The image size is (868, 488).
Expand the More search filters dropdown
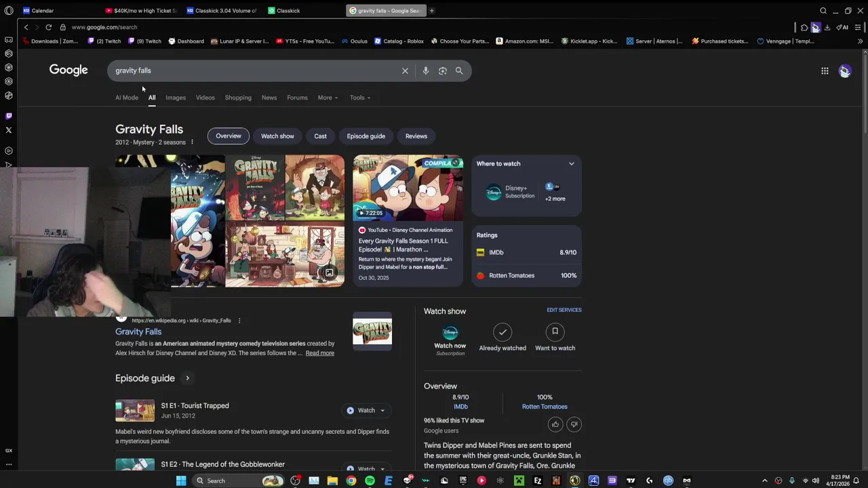(328, 98)
